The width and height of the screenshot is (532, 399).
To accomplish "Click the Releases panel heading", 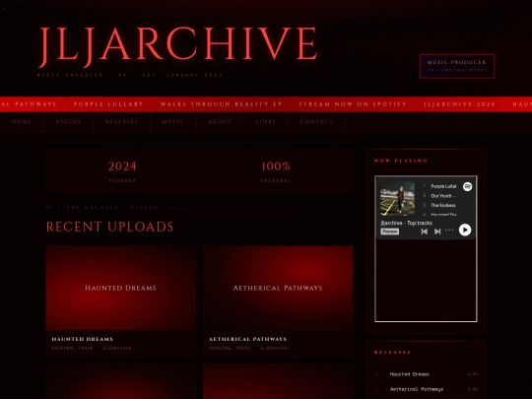I will coord(392,352).
